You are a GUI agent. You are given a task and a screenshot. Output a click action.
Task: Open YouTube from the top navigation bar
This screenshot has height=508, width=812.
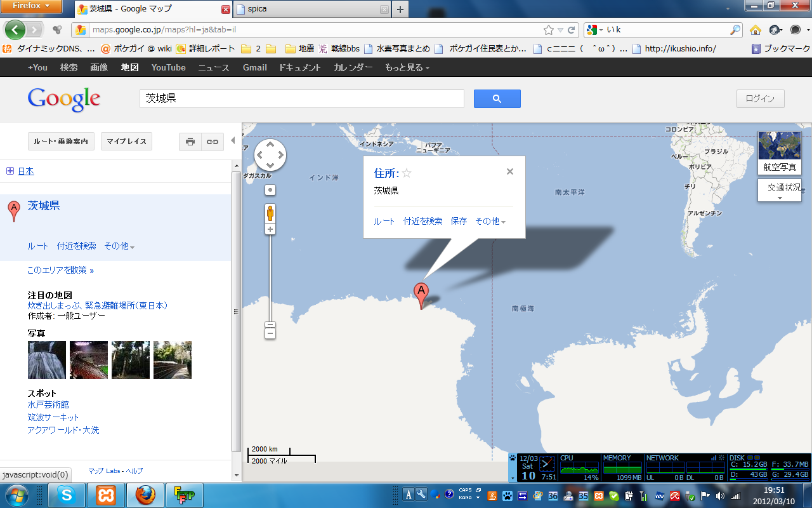[x=168, y=68]
